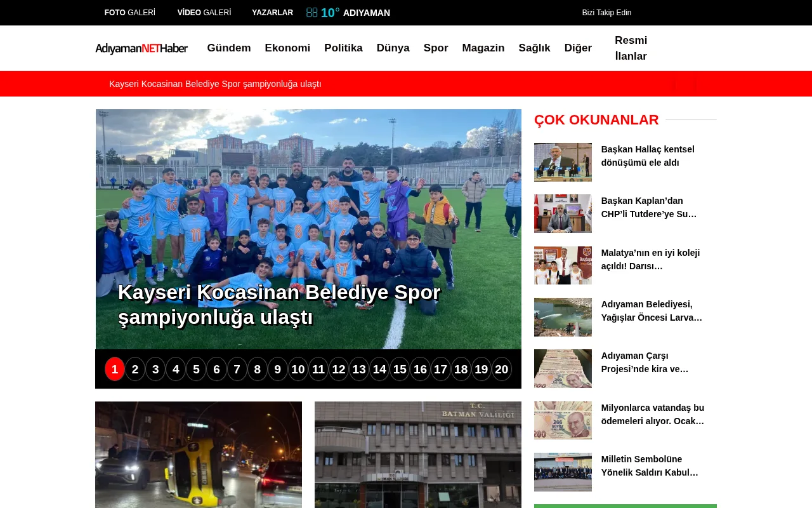Select slide 20 in the main carousel
The height and width of the screenshot is (508, 812).
click(501, 369)
